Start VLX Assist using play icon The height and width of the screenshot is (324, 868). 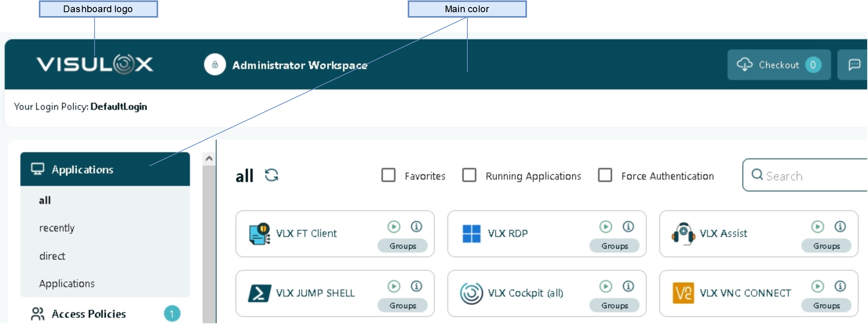click(x=817, y=227)
